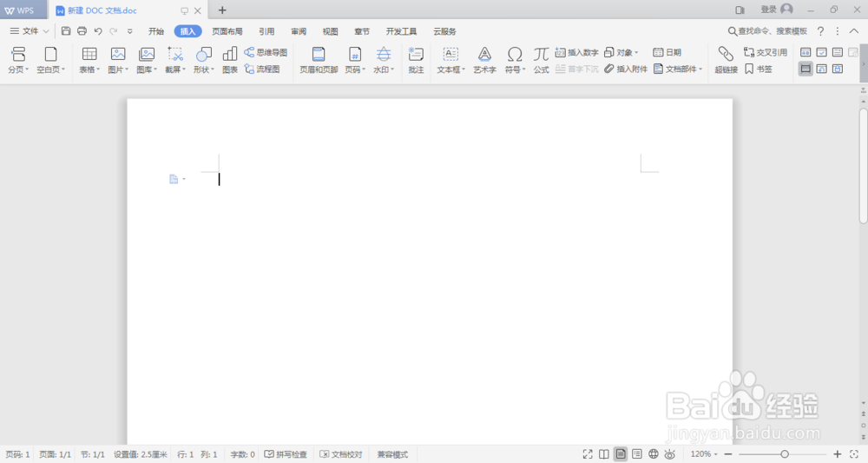Switch to the 开发工具 tab

pyautogui.click(x=401, y=31)
